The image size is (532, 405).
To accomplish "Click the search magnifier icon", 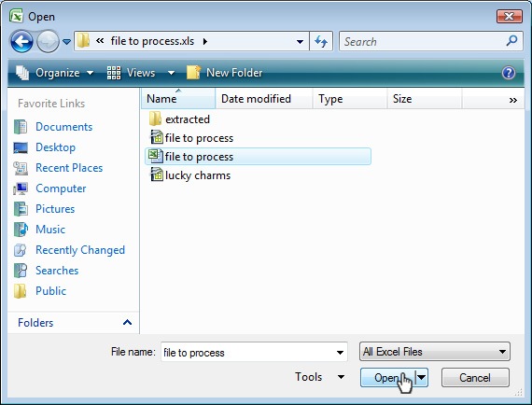I will click(511, 41).
